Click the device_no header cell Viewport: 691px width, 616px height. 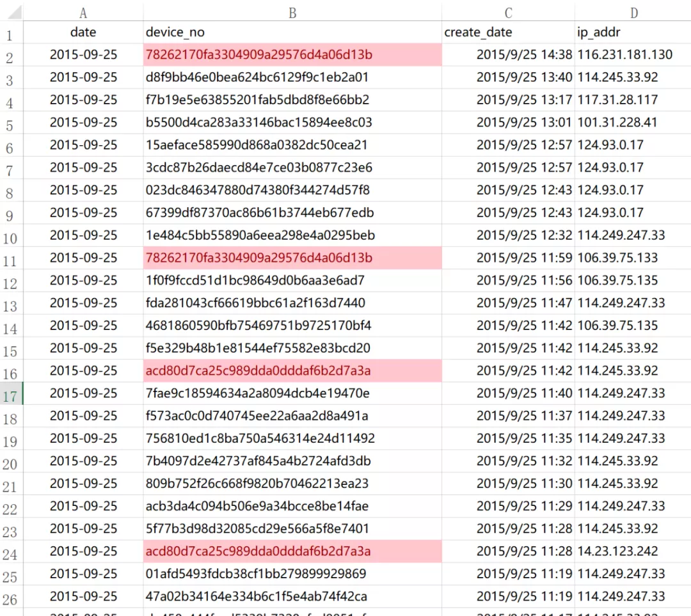292,32
